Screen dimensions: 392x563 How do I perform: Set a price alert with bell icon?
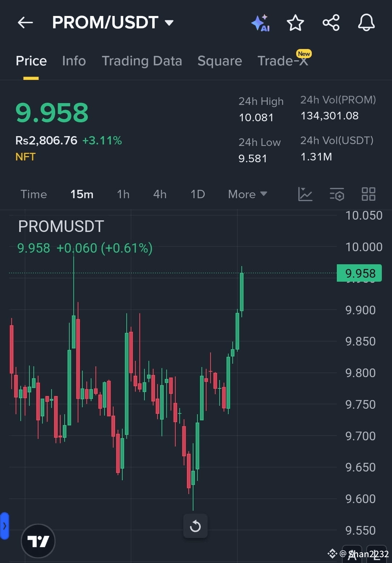pyautogui.click(x=366, y=23)
